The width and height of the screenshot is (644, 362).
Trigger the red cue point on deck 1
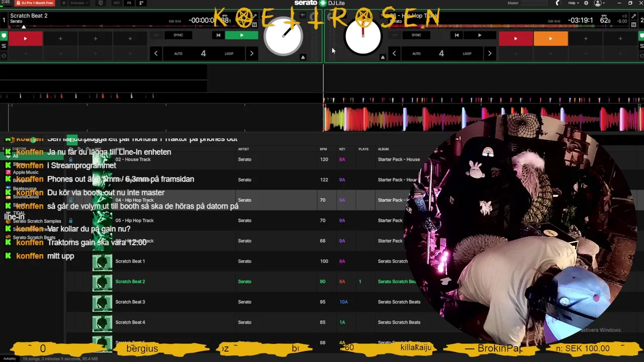pyautogui.click(x=25, y=38)
